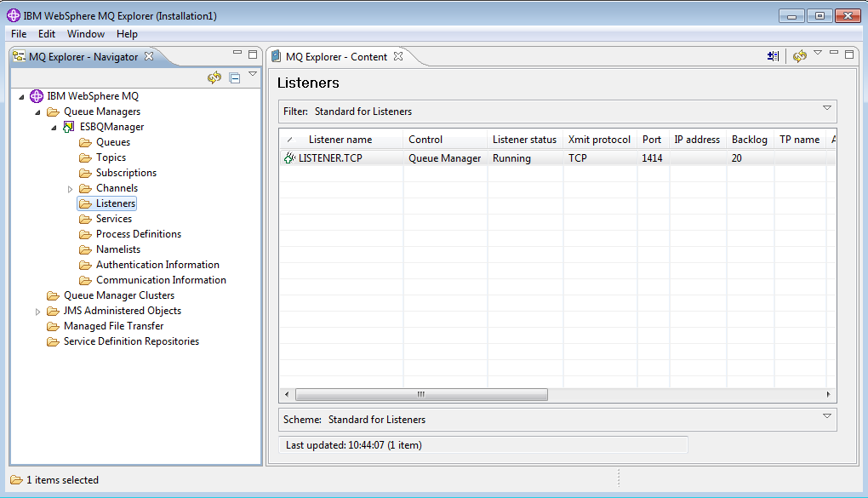The image size is (868, 498).
Task: Click the Navigator refresh icon
Action: click(x=214, y=77)
